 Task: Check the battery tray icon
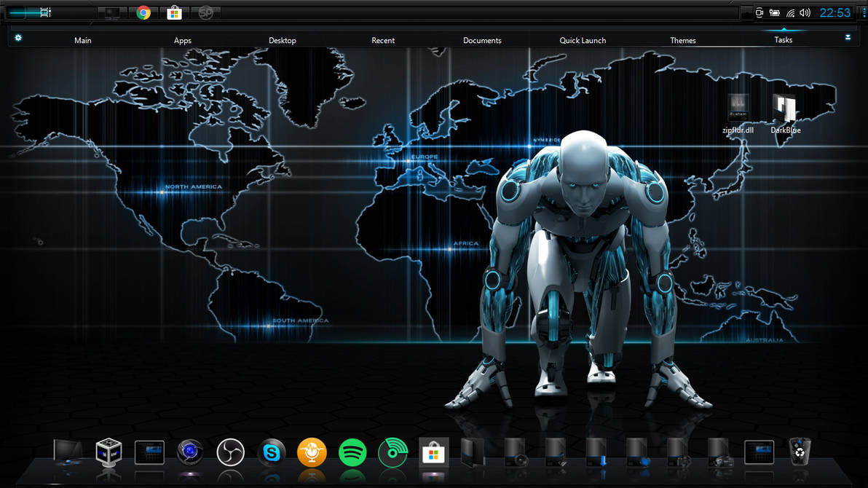point(775,12)
